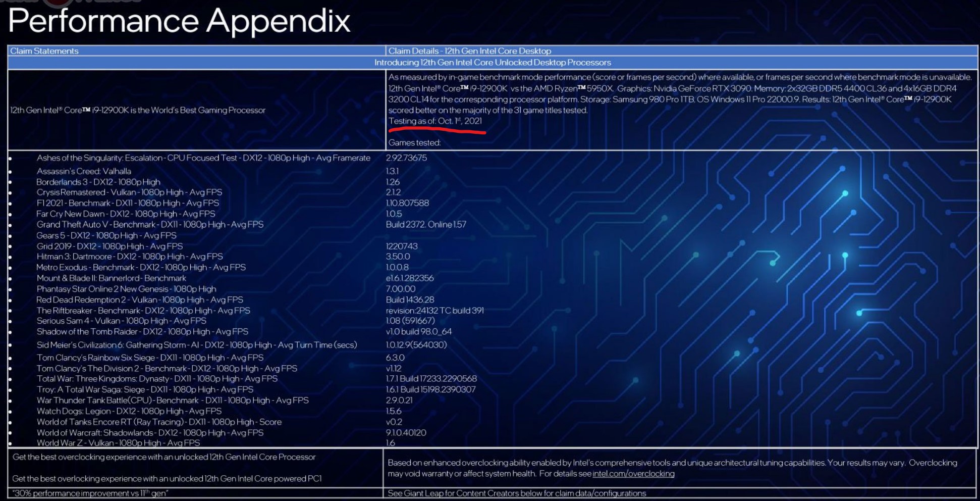Viewport: 980px width, 501px height.
Task: Click the 'Performance Appendix' slide title
Action: click(179, 21)
